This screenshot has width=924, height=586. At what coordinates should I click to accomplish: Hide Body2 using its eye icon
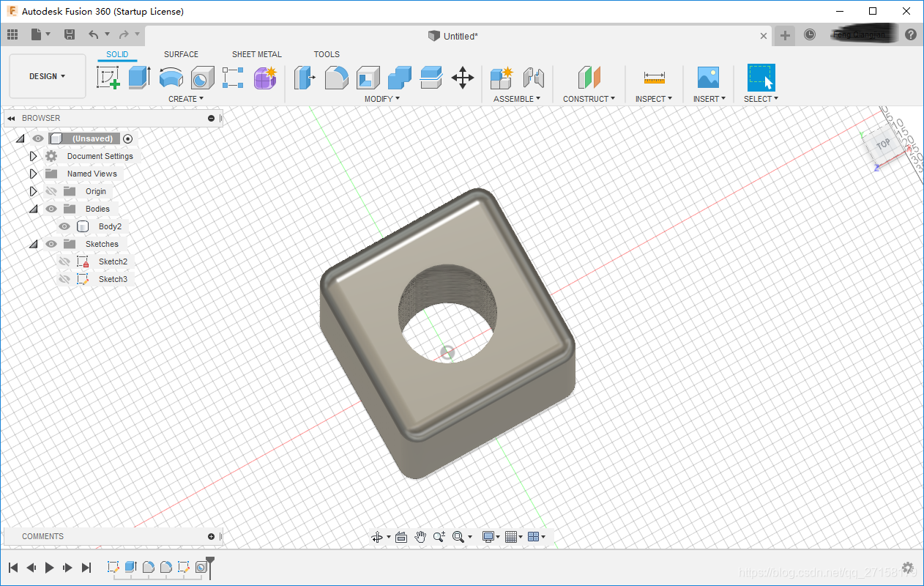[64, 226]
